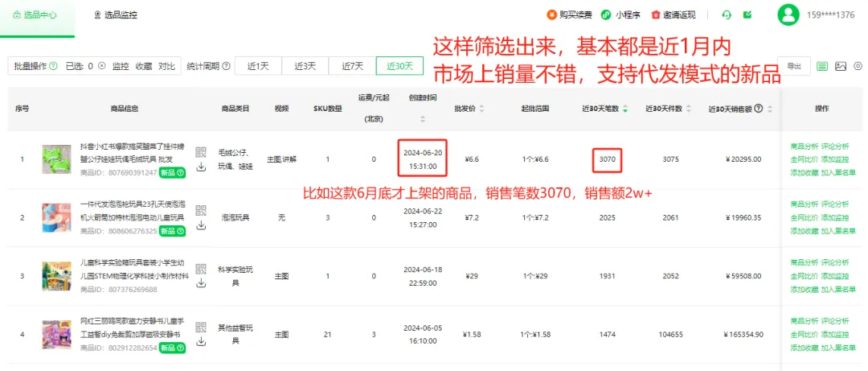This screenshot has height=371, width=868.
Task: Download info for product 807690391247
Action: [x=201, y=167]
